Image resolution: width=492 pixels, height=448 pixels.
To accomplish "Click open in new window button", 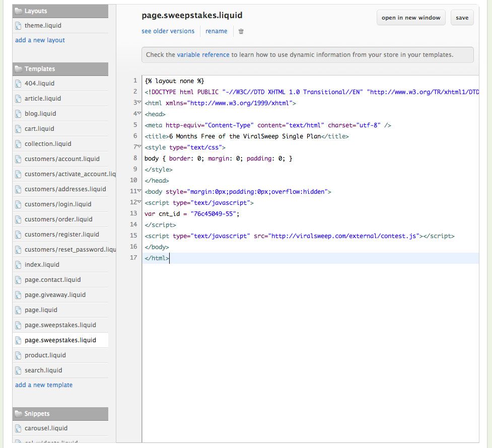I will (411, 18).
